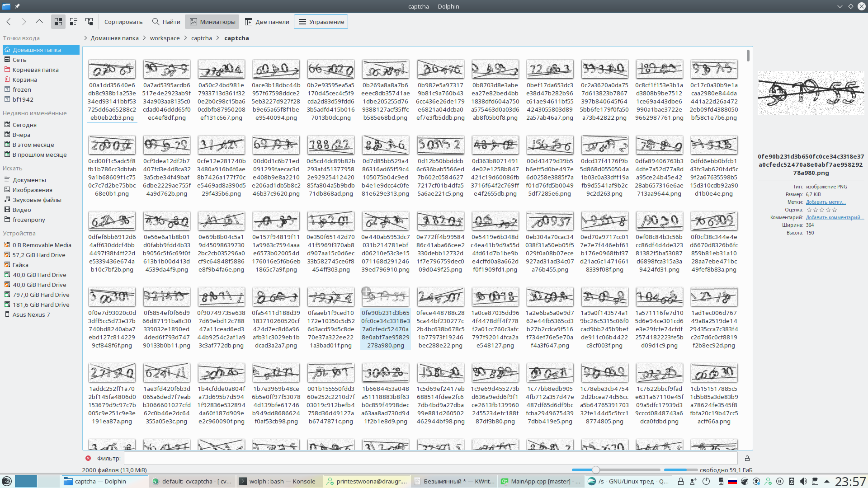
Task: Click the selection plus marker on highlighted thumbnail
Action: 366,291
